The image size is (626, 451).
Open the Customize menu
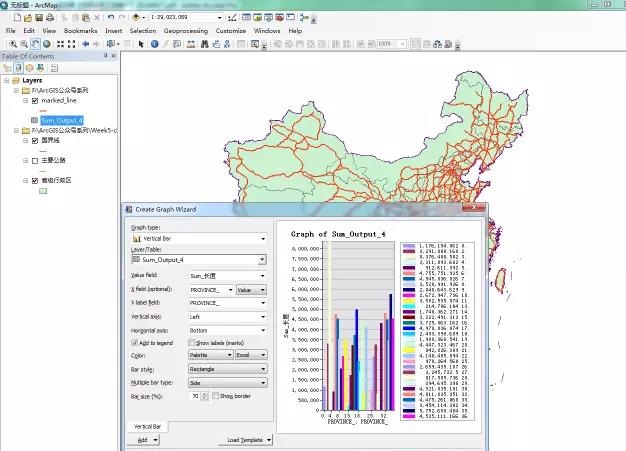click(231, 31)
